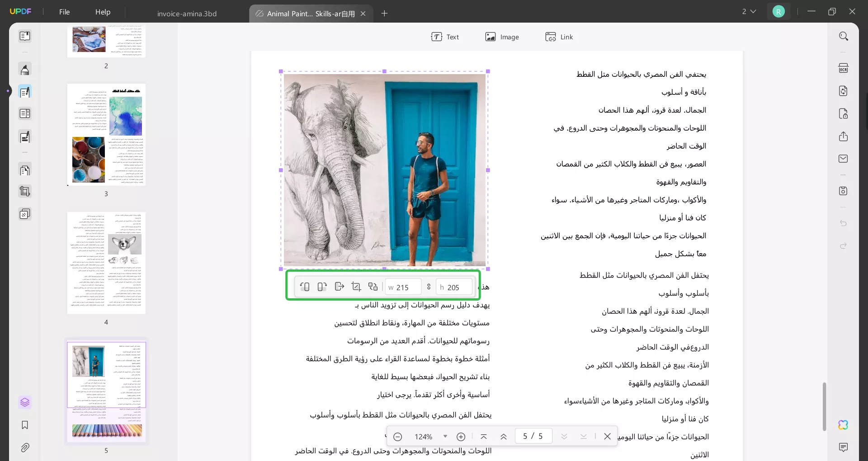Close the page navigation bar
Image resolution: width=868 pixels, height=461 pixels.
(608, 437)
